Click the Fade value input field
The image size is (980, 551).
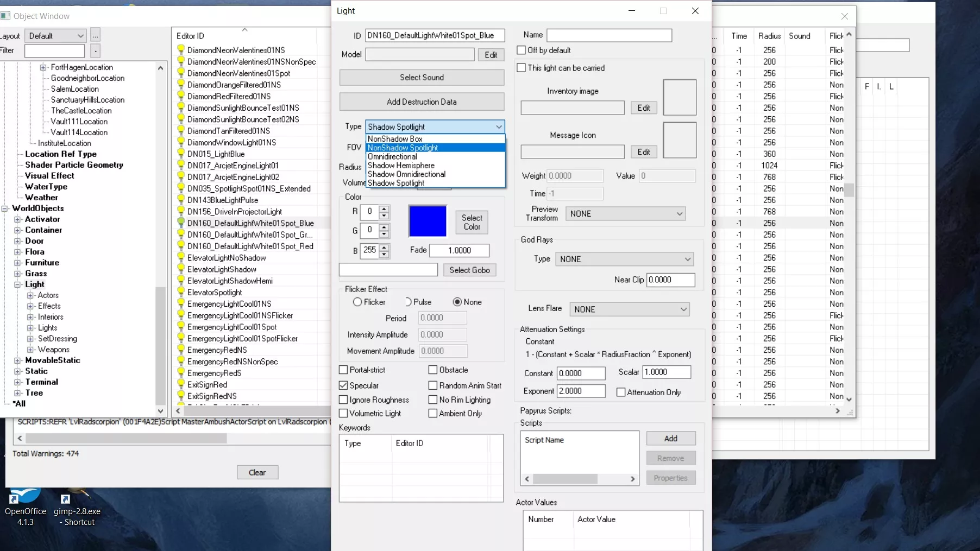click(x=459, y=250)
